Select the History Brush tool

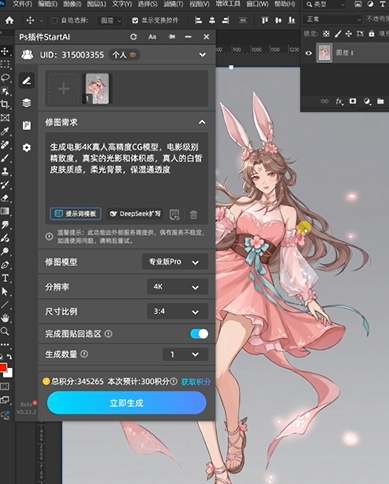5,185
